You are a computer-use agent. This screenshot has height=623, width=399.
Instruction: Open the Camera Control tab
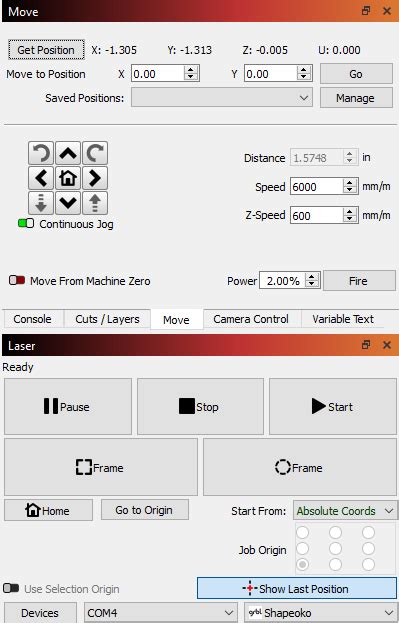[x=251, y=319]
